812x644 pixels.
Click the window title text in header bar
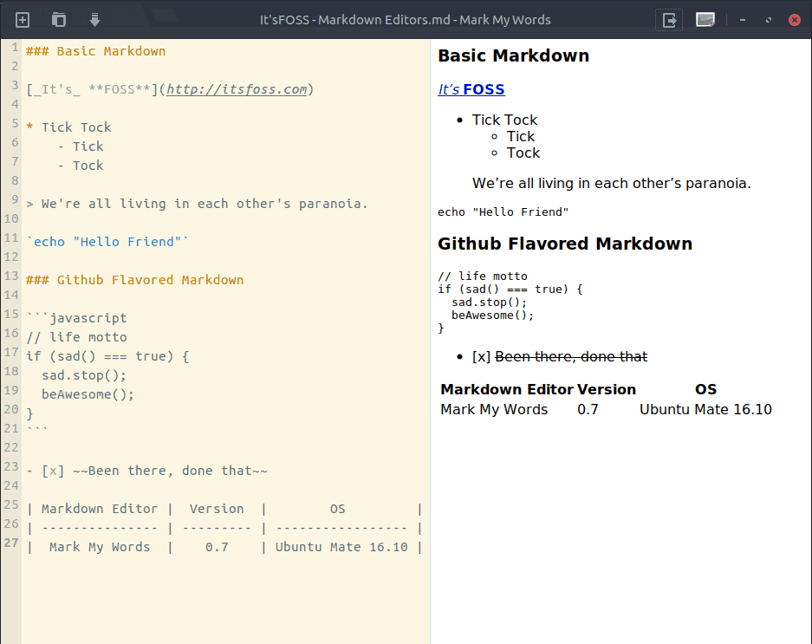point(405,20)
